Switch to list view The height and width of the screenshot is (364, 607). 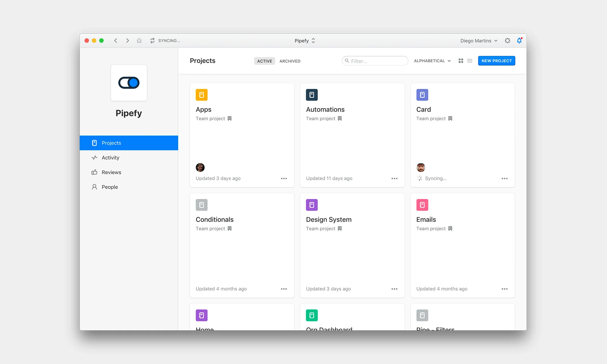[x=470, y=61]
